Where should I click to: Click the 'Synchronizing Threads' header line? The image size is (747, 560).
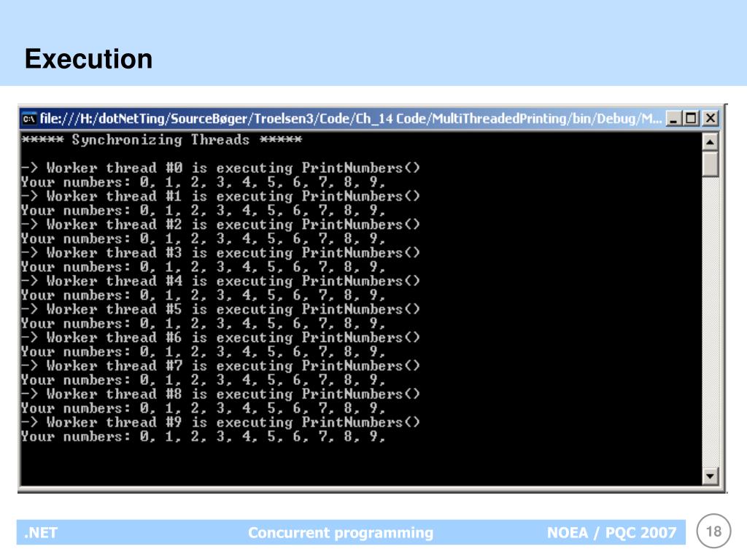pyautogui.click(x=161, y=140)
